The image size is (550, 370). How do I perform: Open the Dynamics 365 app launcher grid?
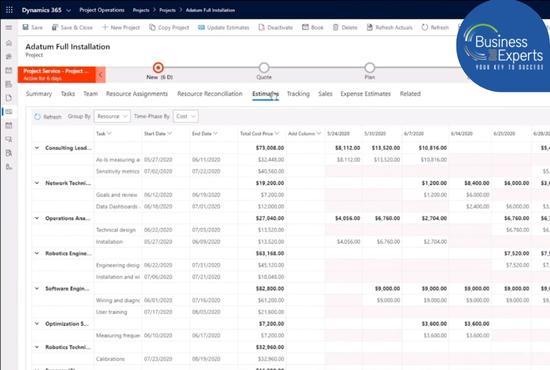click(9, 10)
